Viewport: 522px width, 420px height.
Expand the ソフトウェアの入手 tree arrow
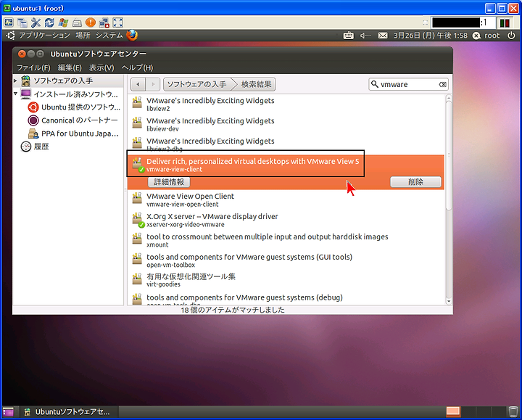pyautogui.click(x=15, y=81)
